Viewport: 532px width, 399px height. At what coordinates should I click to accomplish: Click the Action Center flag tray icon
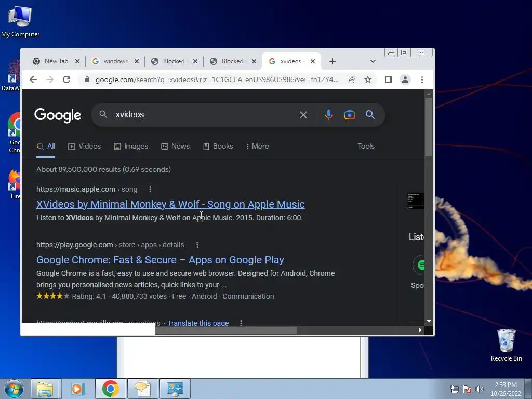click(x=467, y=389)
